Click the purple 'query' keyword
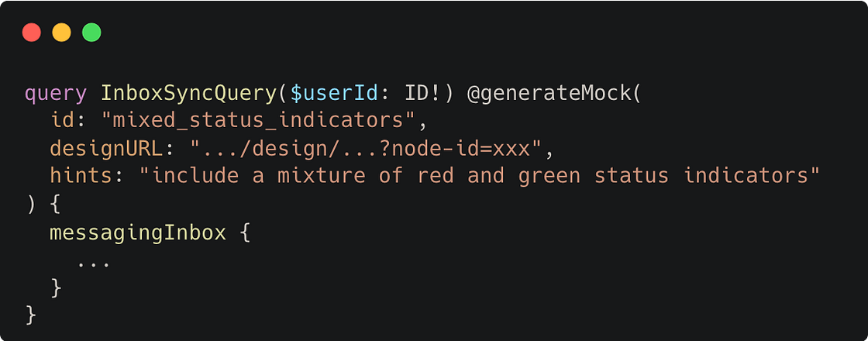 (x=56, y=94)
